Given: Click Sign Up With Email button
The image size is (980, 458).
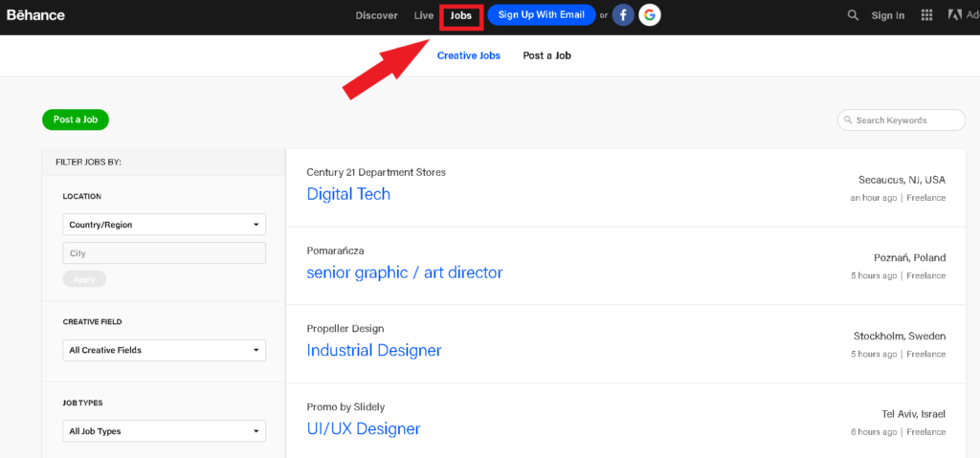Looking at the screenshot, I should pos(541,15).
